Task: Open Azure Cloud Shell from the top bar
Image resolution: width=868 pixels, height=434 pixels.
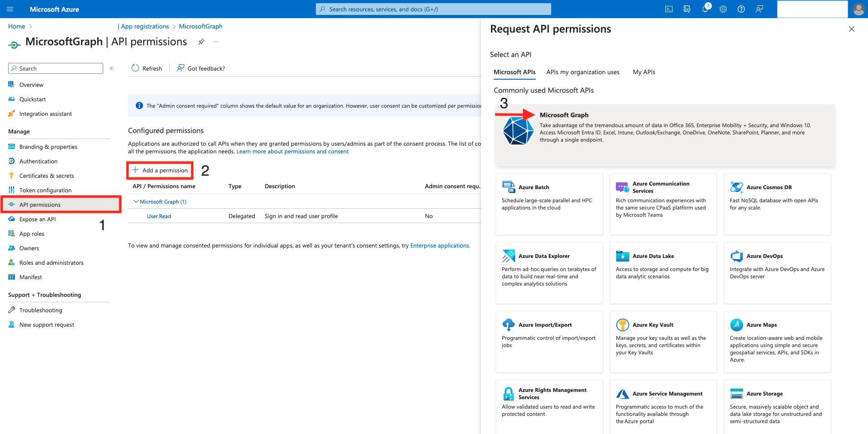Action: pyautogui.click(x=668, y=9)
